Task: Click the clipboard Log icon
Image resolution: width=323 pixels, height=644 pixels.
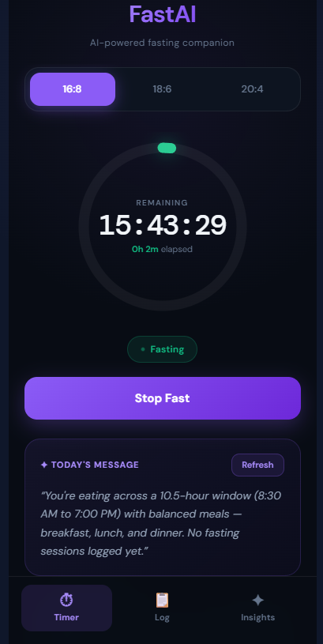Action: click(162, 600)
